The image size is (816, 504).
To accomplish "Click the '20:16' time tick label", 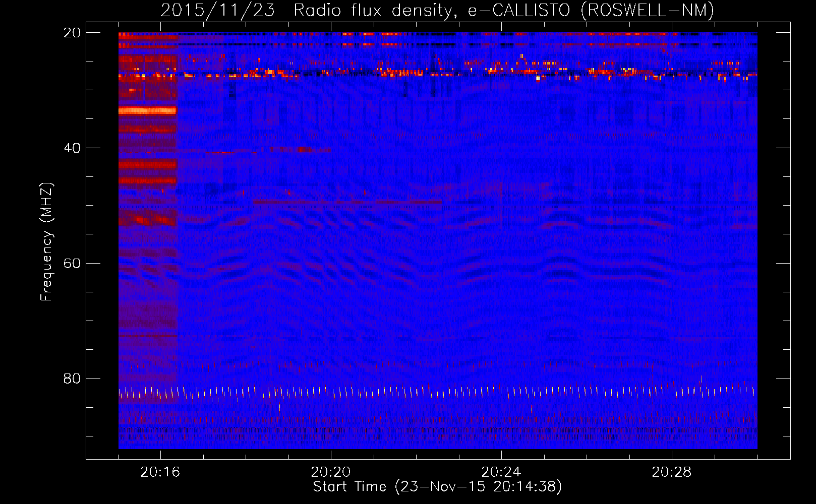I will pos(160,472).
